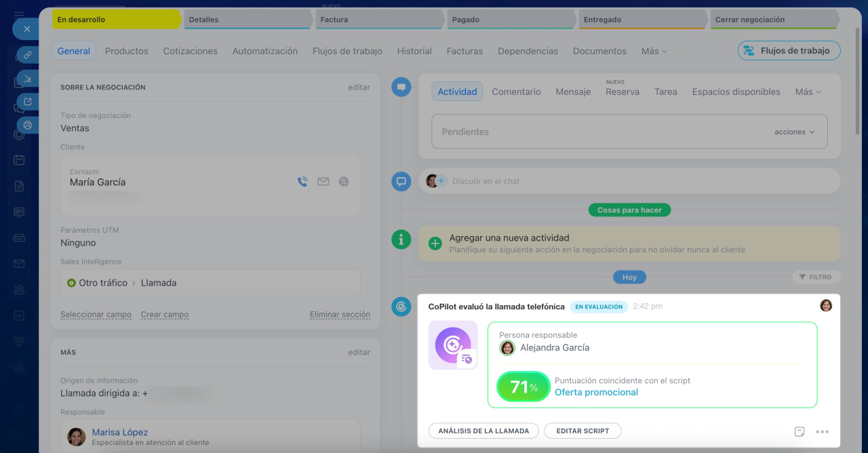This screenshot has width=868, height=453.
Task: Click the printer icon in left side strip
Action: 28,125
